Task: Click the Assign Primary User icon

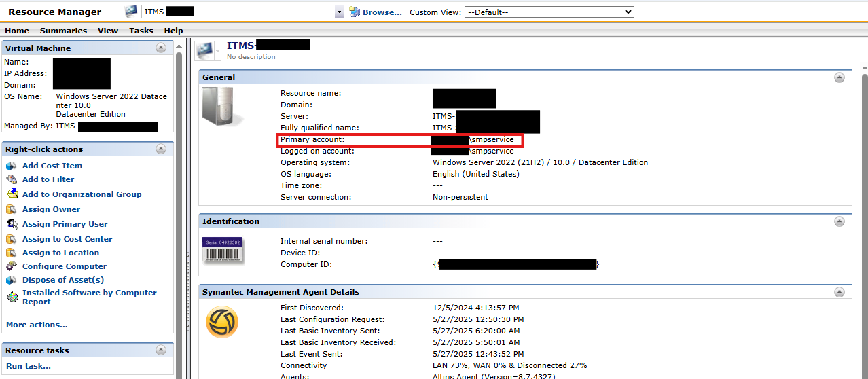Action: (x=11, y=224)
